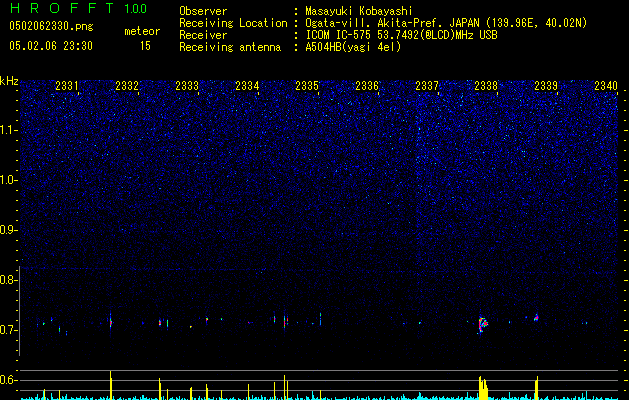Click the meteor count label

pyautogui.click(x=142, y=31)
